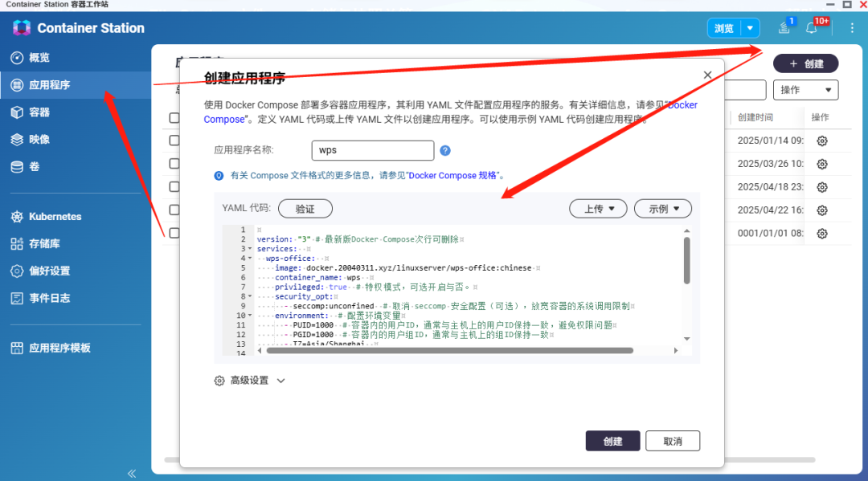This screenshot has height=481, width=868.
Task: Tick the third application row checkbox
Action: click(174, 187)
